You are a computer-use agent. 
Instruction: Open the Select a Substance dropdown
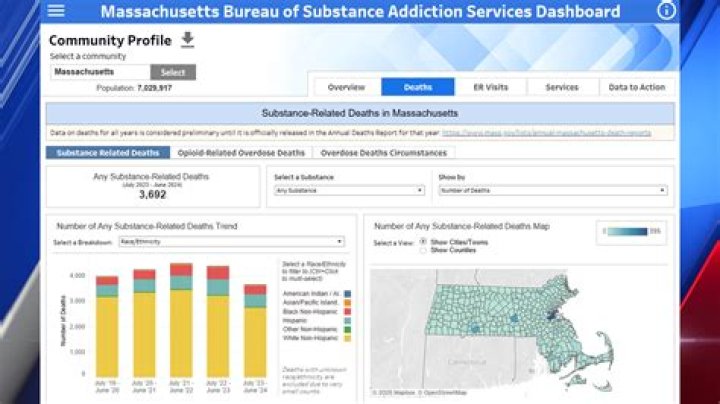point(349,190)
